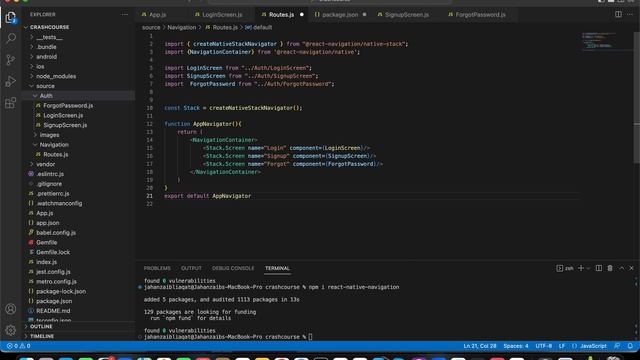The image size is (640, 360).
Task: Go to line via Ln 21, Col 28
Action: [480, 346]
